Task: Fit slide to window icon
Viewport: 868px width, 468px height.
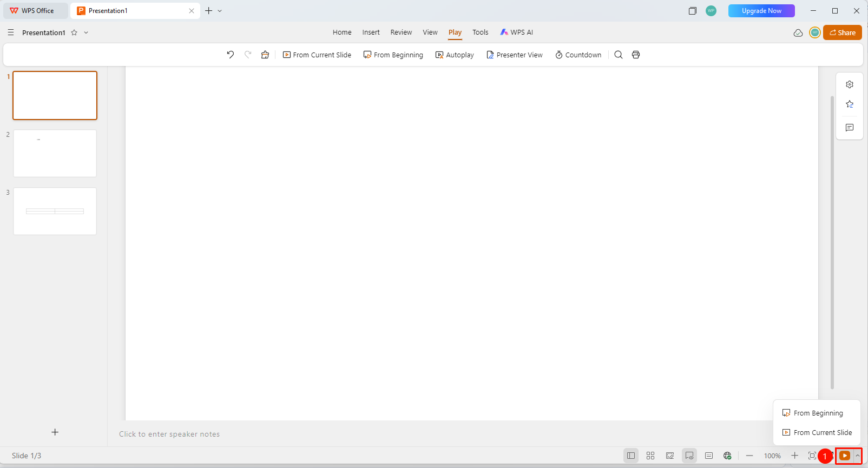Action: 812,456
